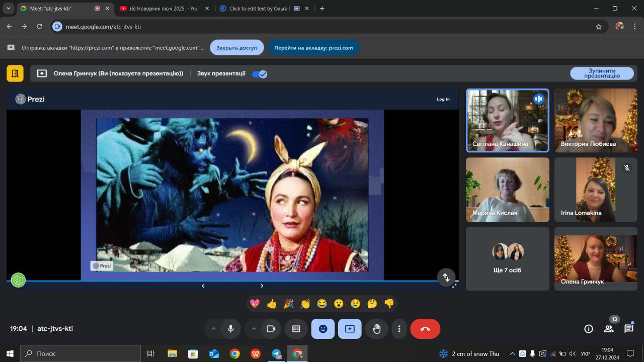Open the meeting details info icon

pos(588,329)
